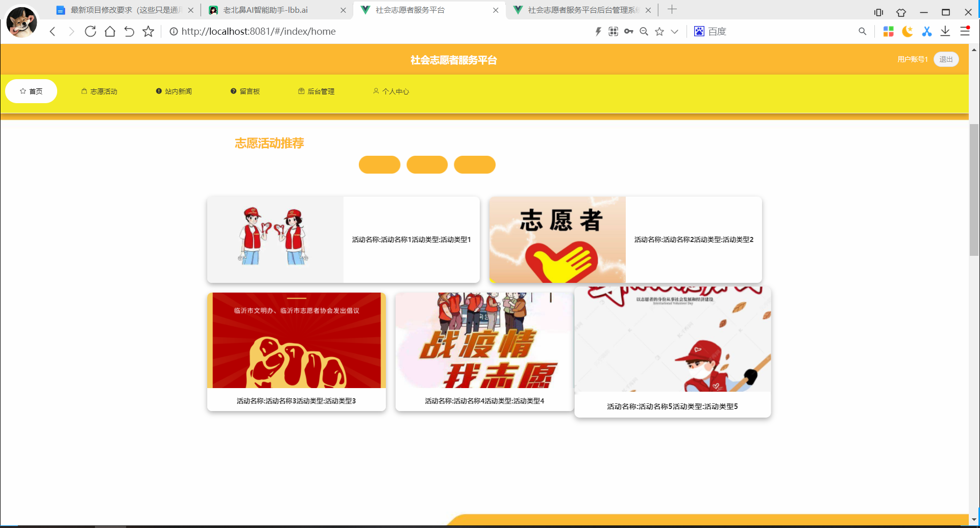
Task: Open a new tab with plus icon
Action: [x=672, y=9]
